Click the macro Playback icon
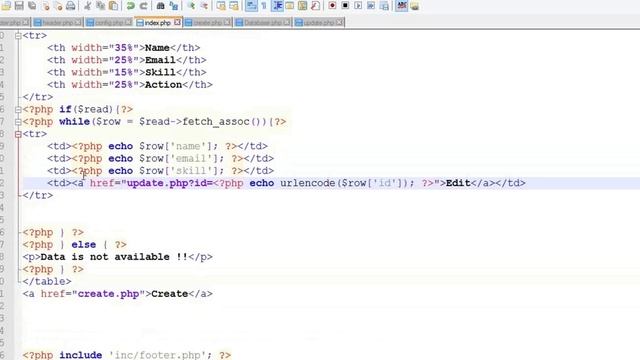 pos(358,6)
